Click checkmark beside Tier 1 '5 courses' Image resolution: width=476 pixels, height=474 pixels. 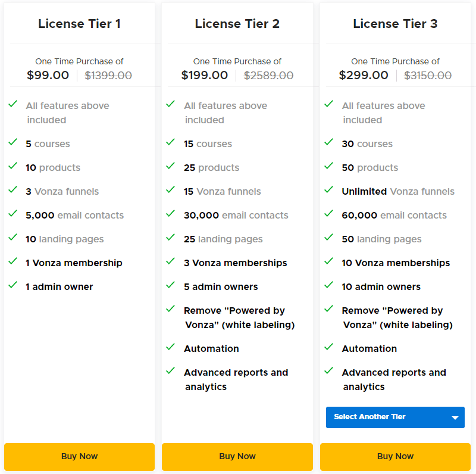(x=12, y=142)
